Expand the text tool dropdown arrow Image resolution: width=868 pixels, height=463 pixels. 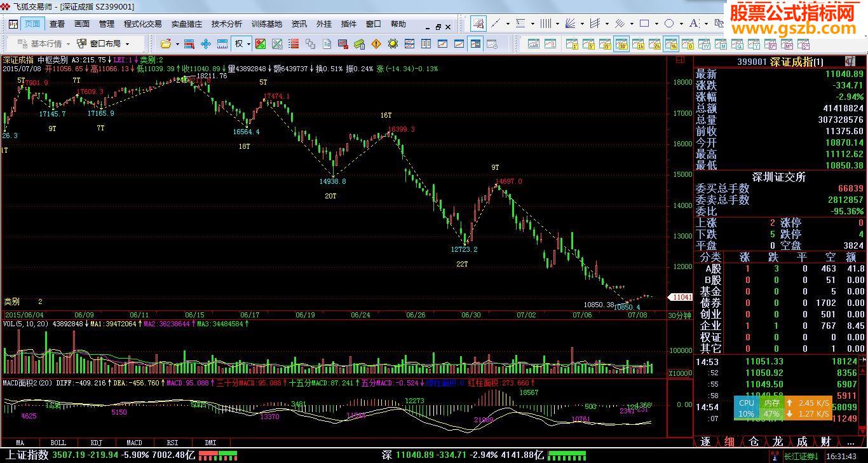click(x=706, y=24)
